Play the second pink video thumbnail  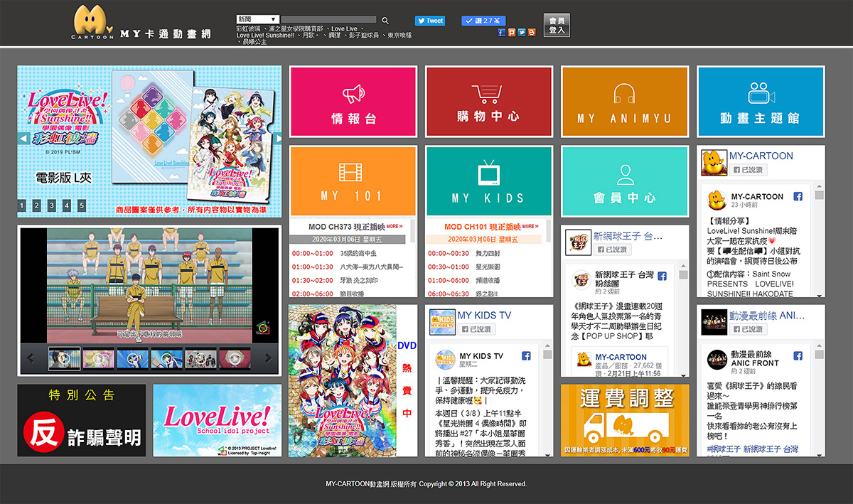click(98, 358)
